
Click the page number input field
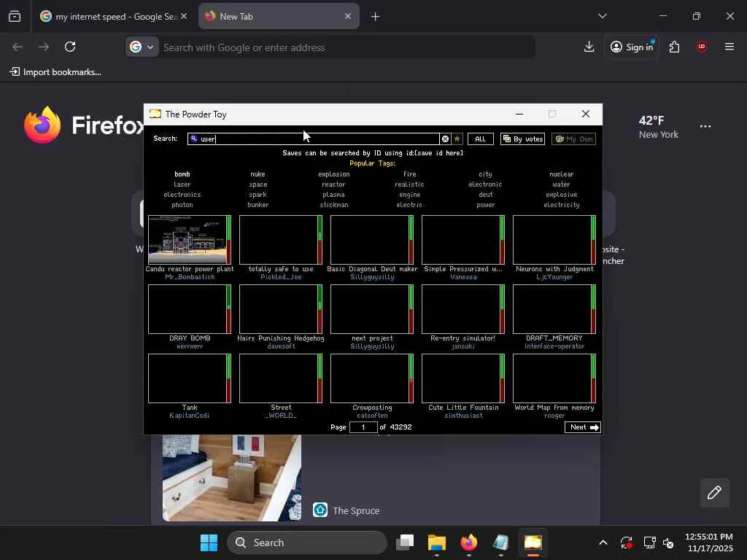pos(363,427)
